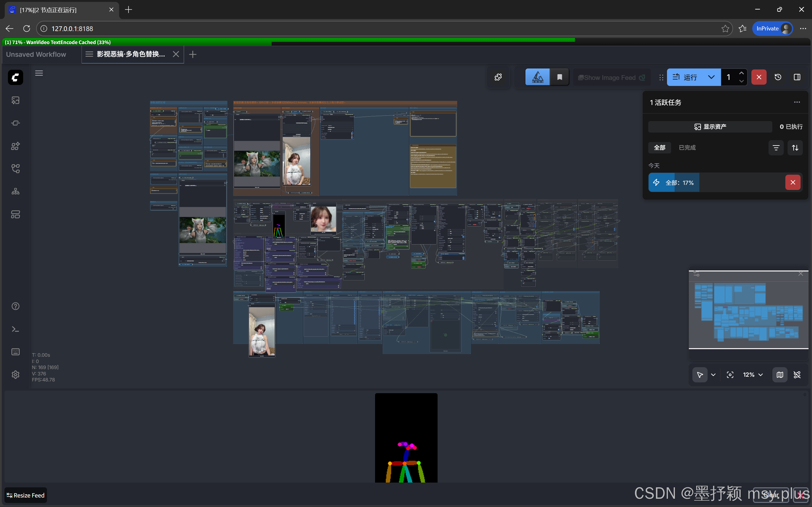Toggle Show Image Feed
The width and height of the screenshot is (812, 507).
[x=611, y=77]
